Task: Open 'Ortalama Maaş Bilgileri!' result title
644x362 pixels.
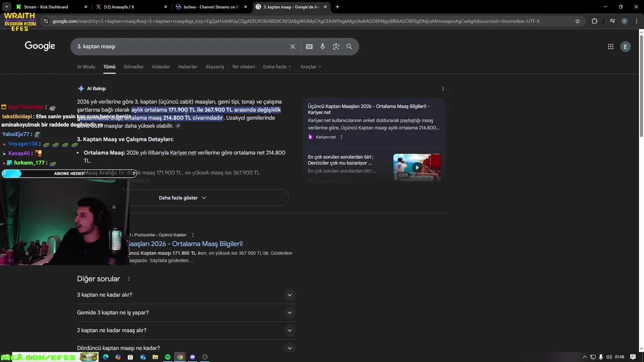Action: pyautogui.click(x=186, y=244)
